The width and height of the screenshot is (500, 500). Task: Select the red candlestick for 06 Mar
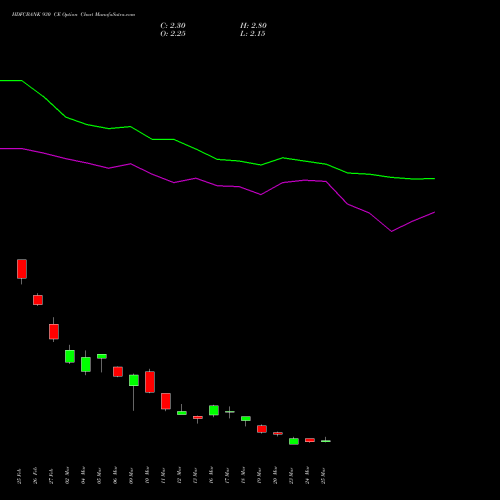(x=118, y=372)
